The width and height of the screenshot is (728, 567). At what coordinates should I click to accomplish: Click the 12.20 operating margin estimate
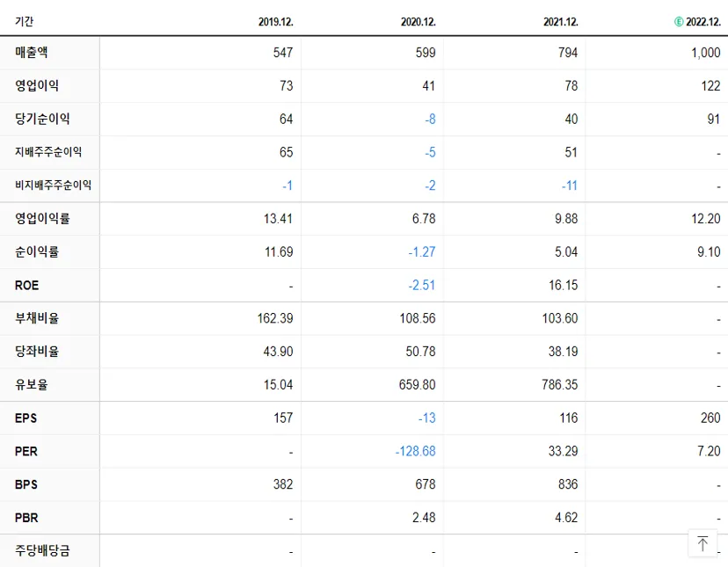pyautogui.click(x=706, y=219)
